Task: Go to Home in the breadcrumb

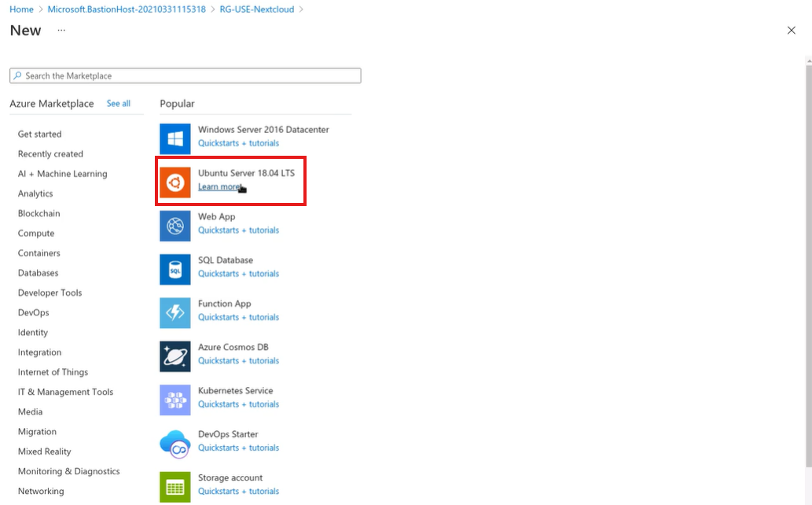Action: (x=21, y=9)
